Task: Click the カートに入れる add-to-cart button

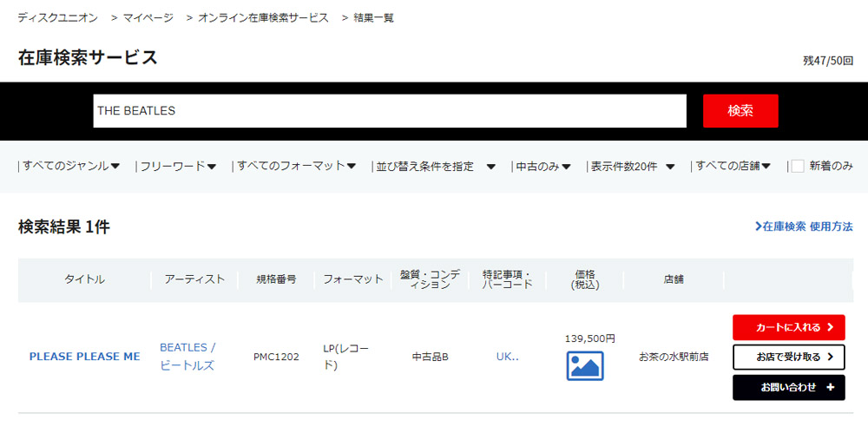Action: [789, 327]
